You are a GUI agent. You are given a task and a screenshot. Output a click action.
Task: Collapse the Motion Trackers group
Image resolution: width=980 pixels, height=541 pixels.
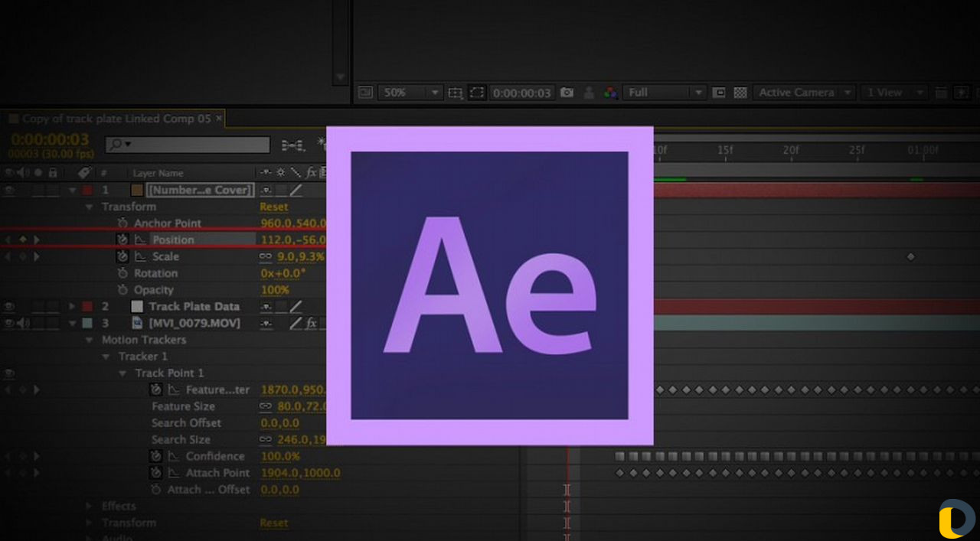[x=90, y=341]
